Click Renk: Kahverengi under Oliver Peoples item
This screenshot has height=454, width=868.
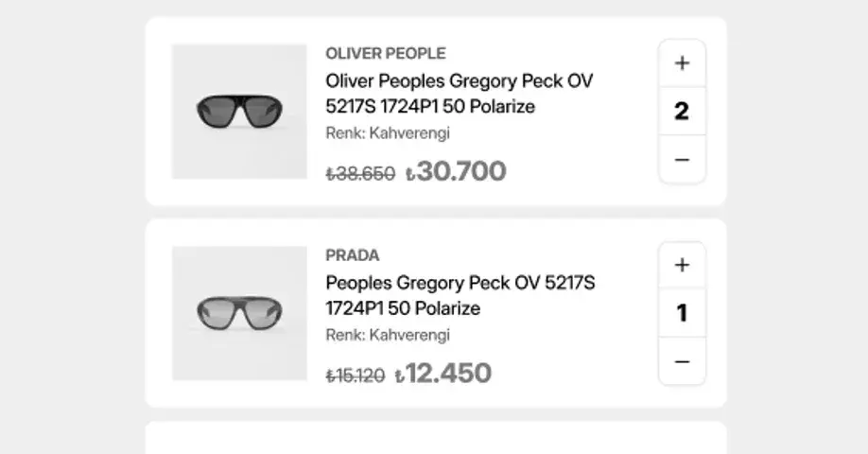pyautogui.click(x=388, y=133)
